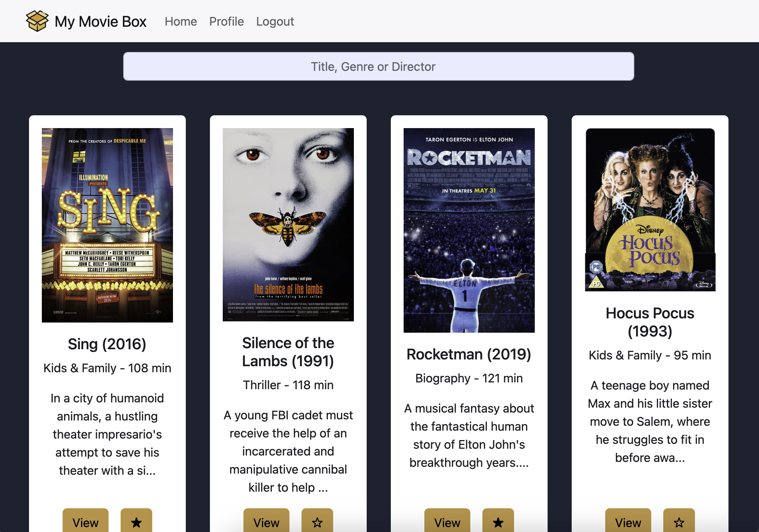The image size is (759, 532).
Task: Open the My Movie Box brand title
Action: (x=100, y=21)
